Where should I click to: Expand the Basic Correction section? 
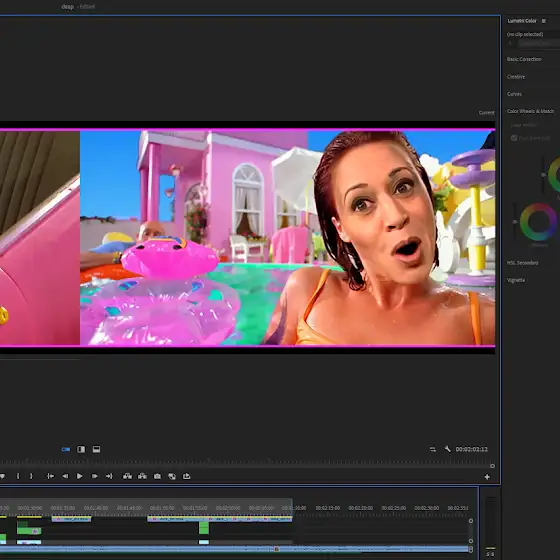pos(524,59)
